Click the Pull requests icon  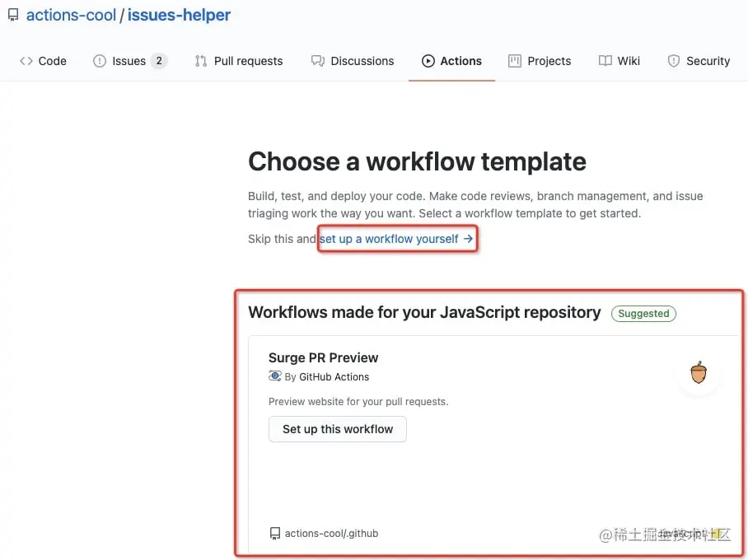click(201, 61)
